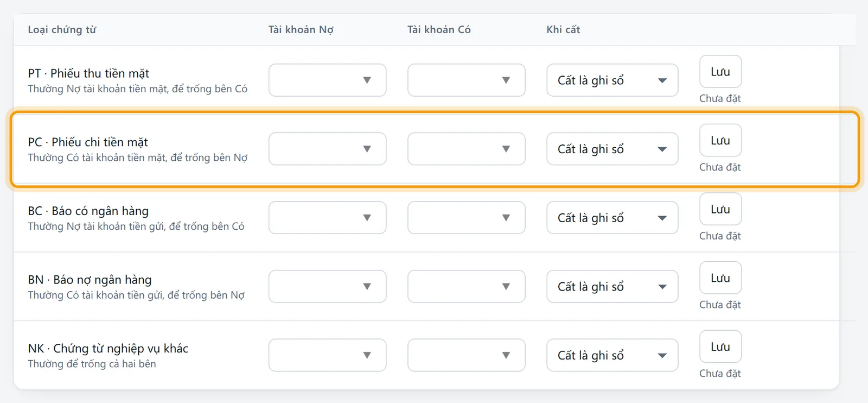Expand Khi cất dropdown in BC Báo có row
Viewport: 868px width, 403px height.
(612, 218)
